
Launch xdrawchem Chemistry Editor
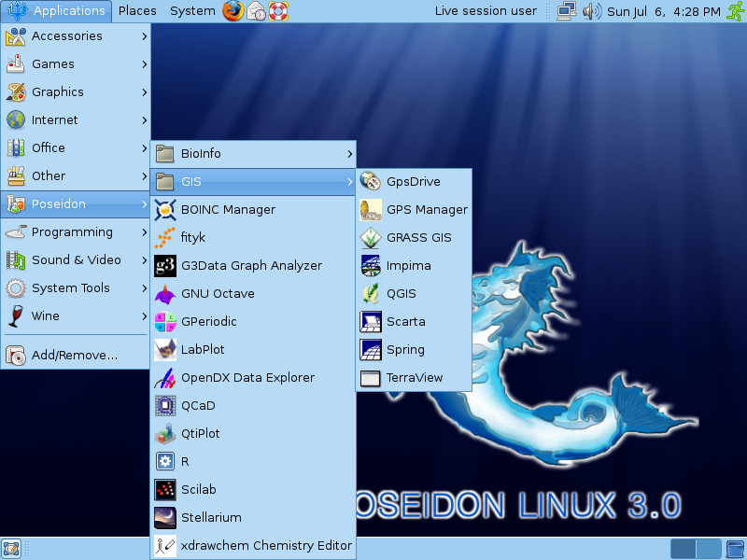[253, 546]
